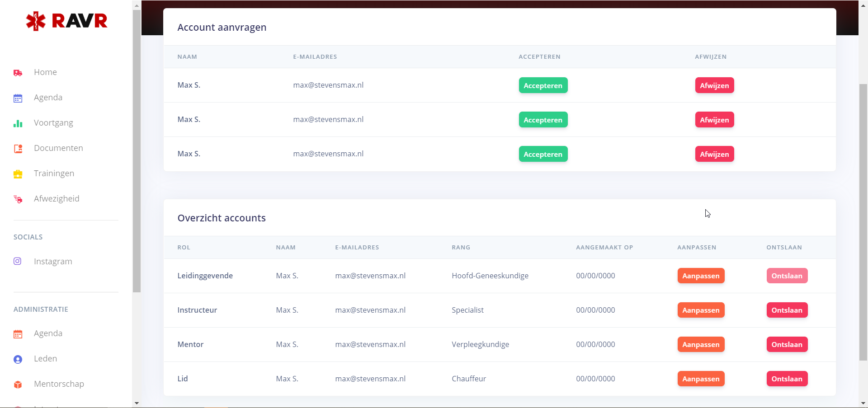
Task: Open the Trainingen menu item
Action: [x=54, y=174]
